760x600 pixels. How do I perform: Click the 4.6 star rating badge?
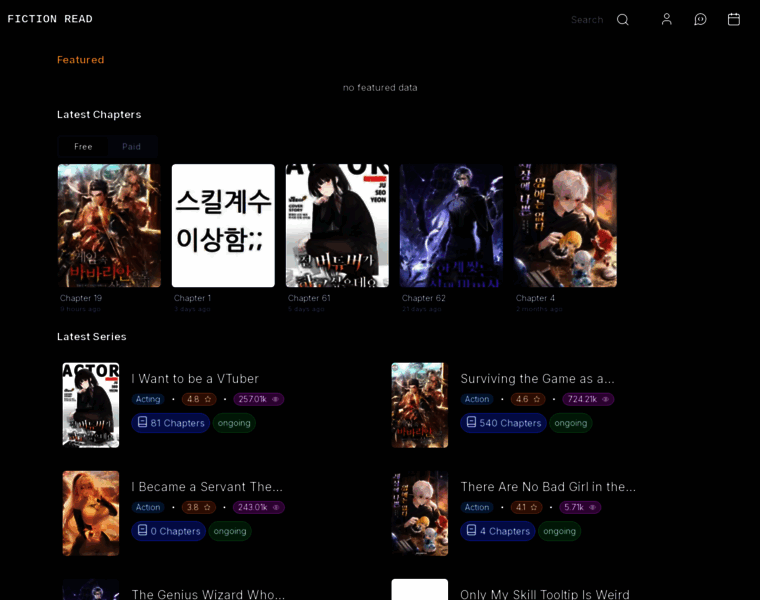[x=528, y=399]
